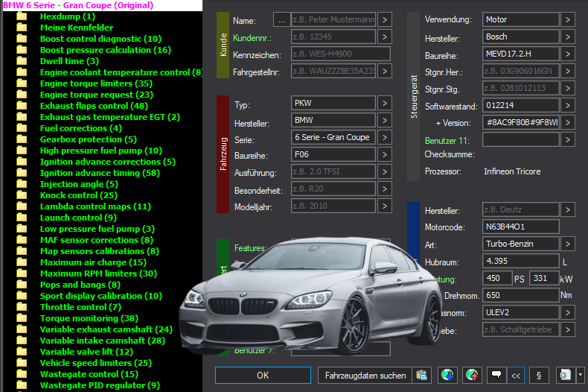Click the 450 PS power field

[x=497, y=278]
